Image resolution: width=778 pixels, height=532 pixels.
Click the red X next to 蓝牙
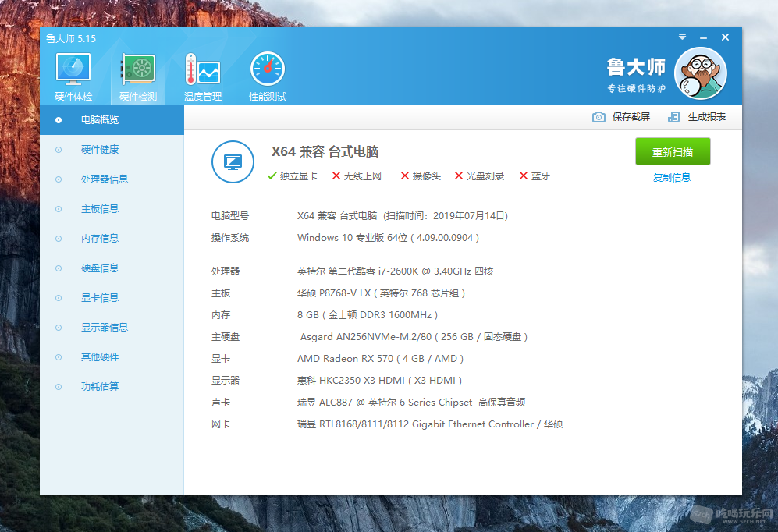tap(524, 176)
